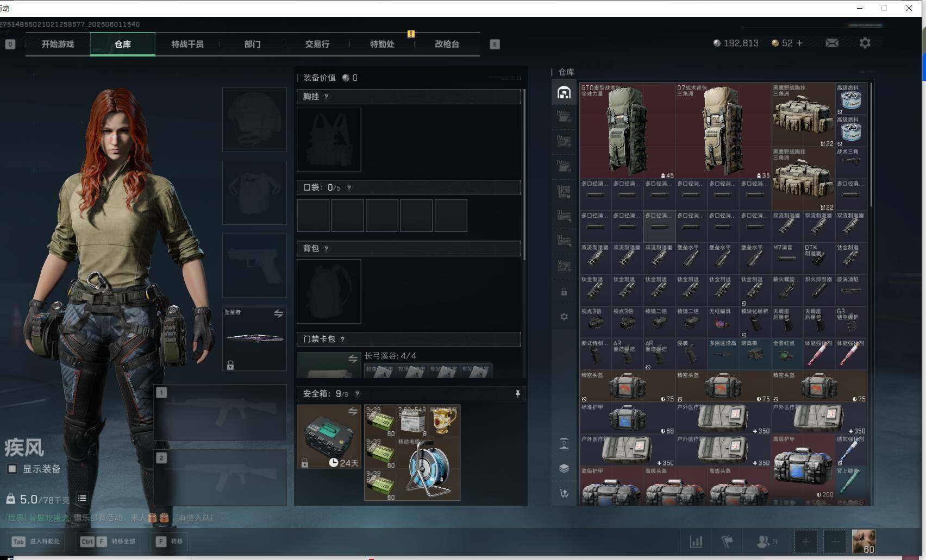Open help icon next to 安全箱 9/9
Viewport: 926px width, 560px height.
pos(357,394)
